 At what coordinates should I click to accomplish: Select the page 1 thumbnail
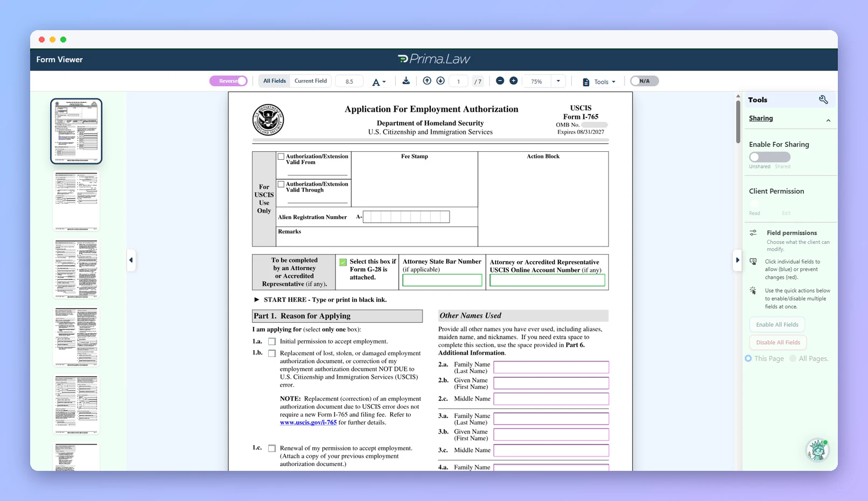[x=76, y=131]
